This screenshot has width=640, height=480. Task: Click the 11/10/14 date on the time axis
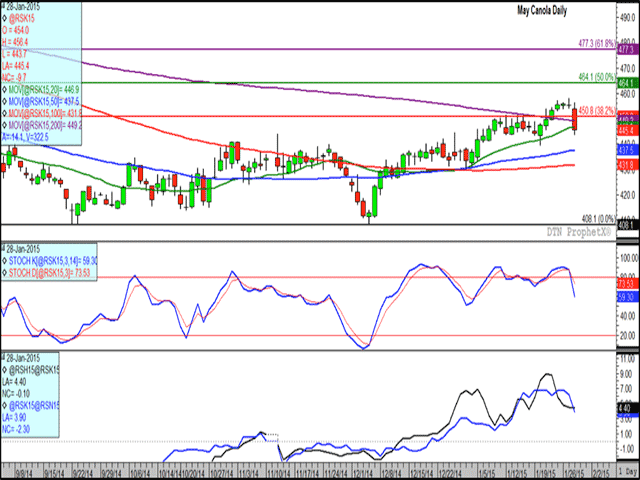[279, 471]
